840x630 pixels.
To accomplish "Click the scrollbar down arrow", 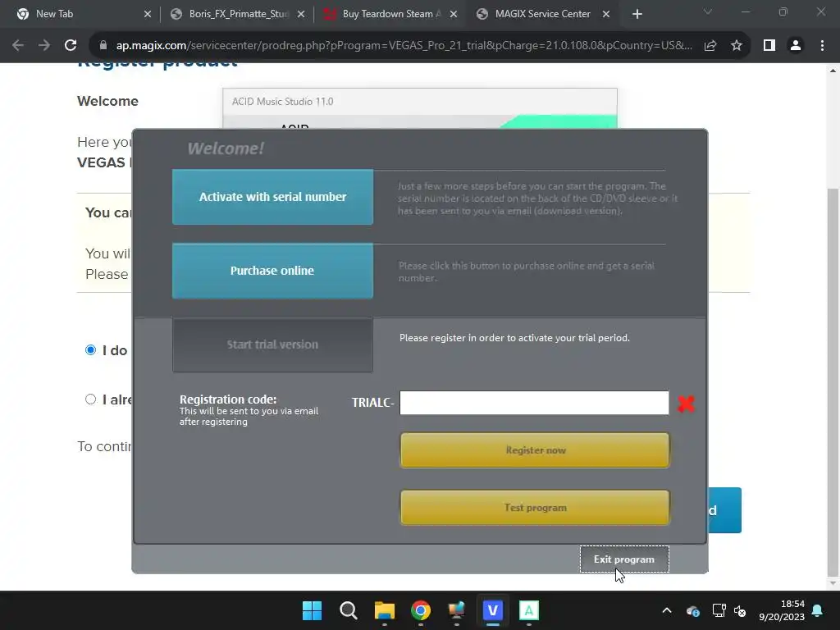I will click(x=833, y=583).
